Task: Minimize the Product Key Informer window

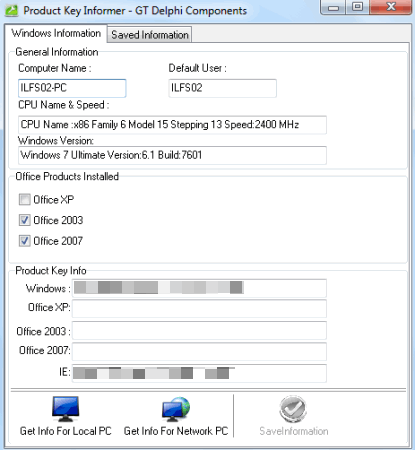Action: point(333,7)
